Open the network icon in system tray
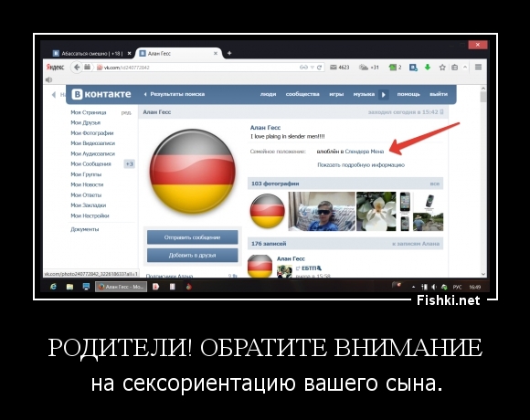Screen dimensions: 530x420 pyautogui.click(x=424, y=287)
